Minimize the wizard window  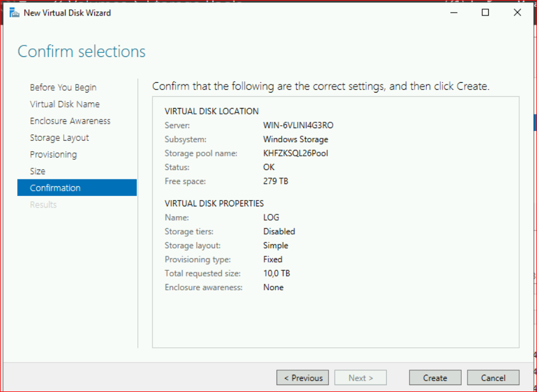point(454,13)
